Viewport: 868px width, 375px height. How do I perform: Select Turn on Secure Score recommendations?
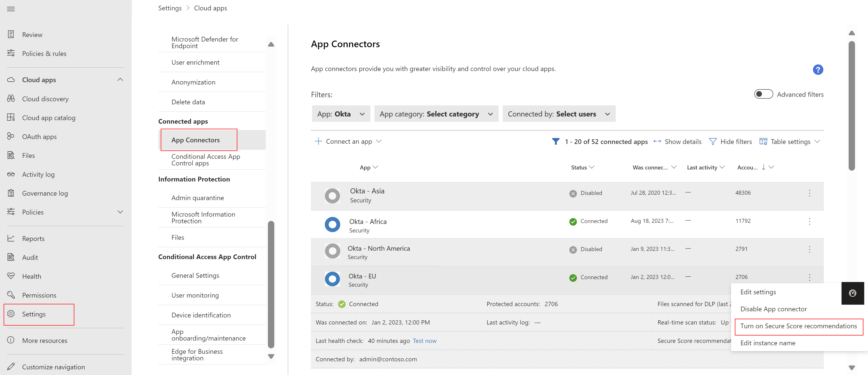click(x=798, y=326)
